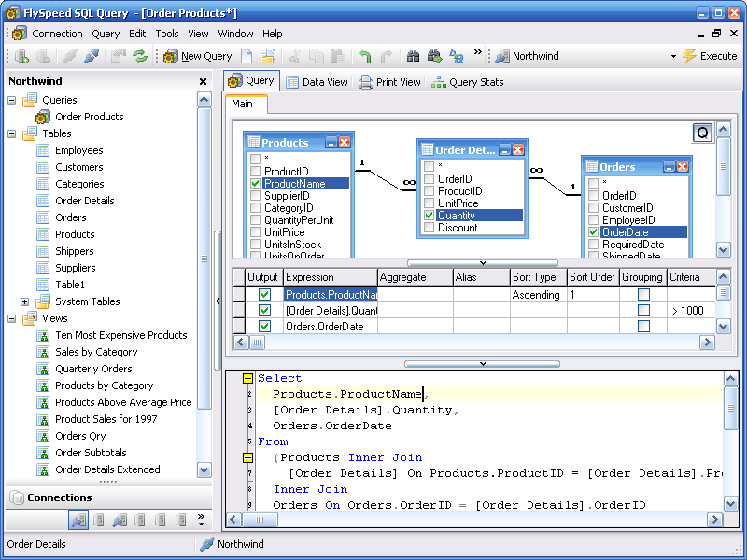747x560 pixels.
Task: Check Discount in the Order Details box
Action: (428, 228)
